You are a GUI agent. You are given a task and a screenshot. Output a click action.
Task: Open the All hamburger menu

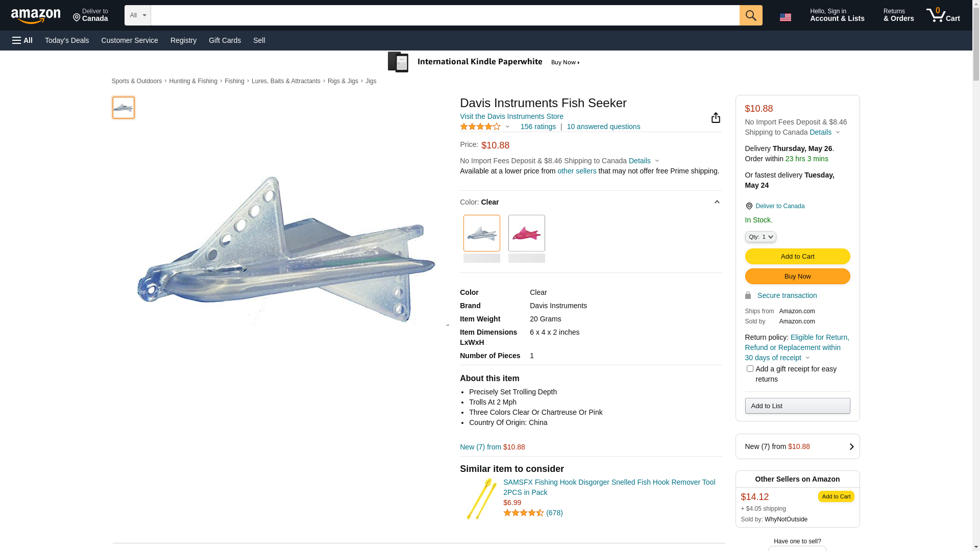[x=22, y=40]
